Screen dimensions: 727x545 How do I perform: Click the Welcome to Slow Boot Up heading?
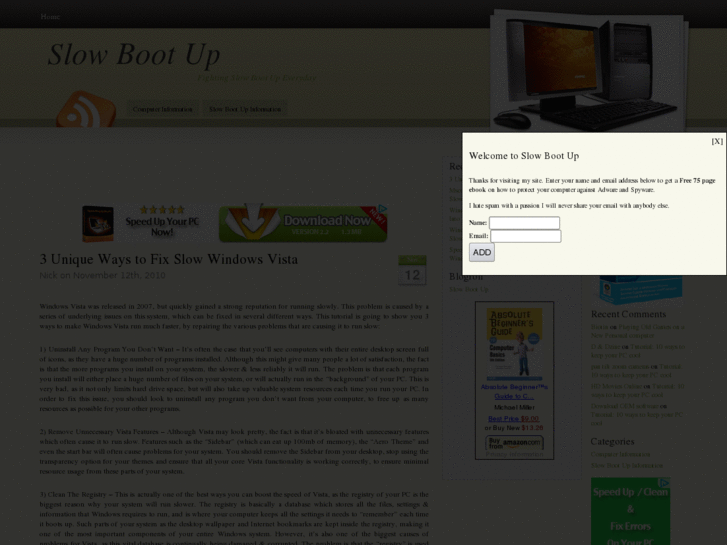click(524, 156)
